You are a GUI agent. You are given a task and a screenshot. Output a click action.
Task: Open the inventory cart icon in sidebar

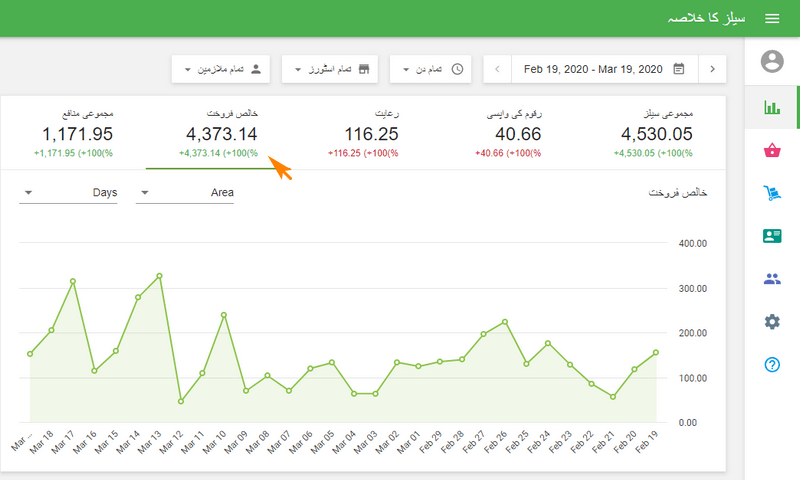click(772, 194)
